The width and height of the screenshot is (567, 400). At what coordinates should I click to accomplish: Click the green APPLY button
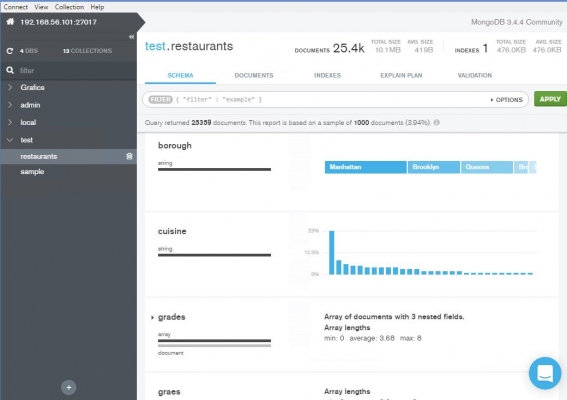pyautogui.click(x=550, y=99)
